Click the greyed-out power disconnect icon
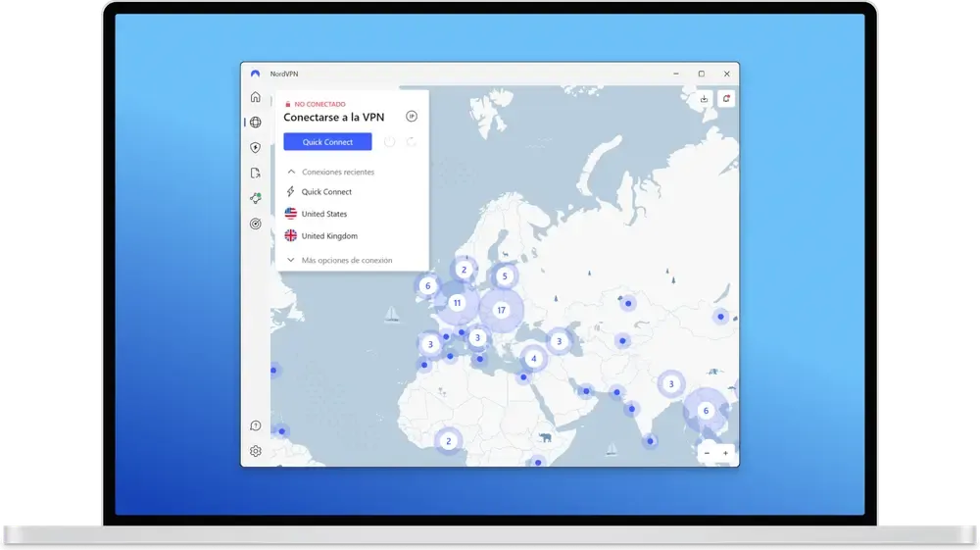 tap(389, 142)
